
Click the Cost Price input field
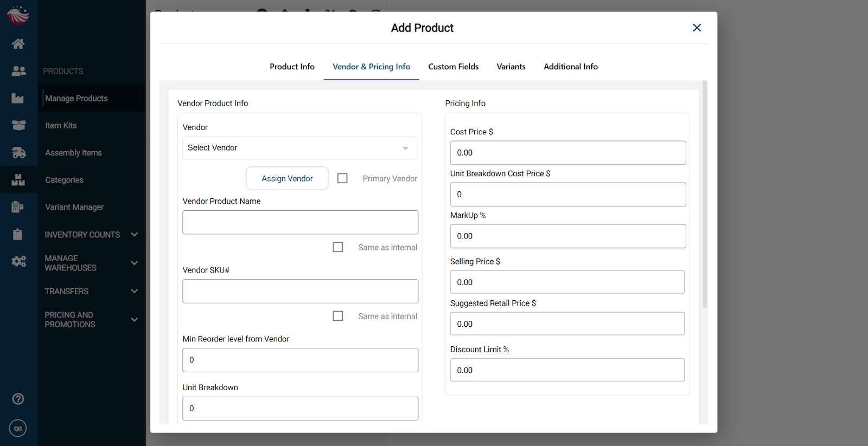point(567,153)
